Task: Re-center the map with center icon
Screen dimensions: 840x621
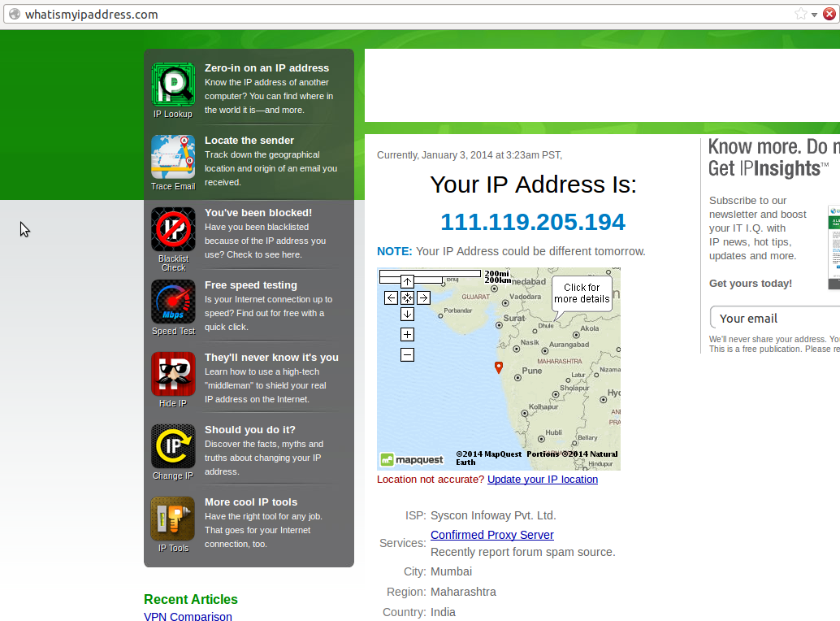Action: [x=407, y=298]
